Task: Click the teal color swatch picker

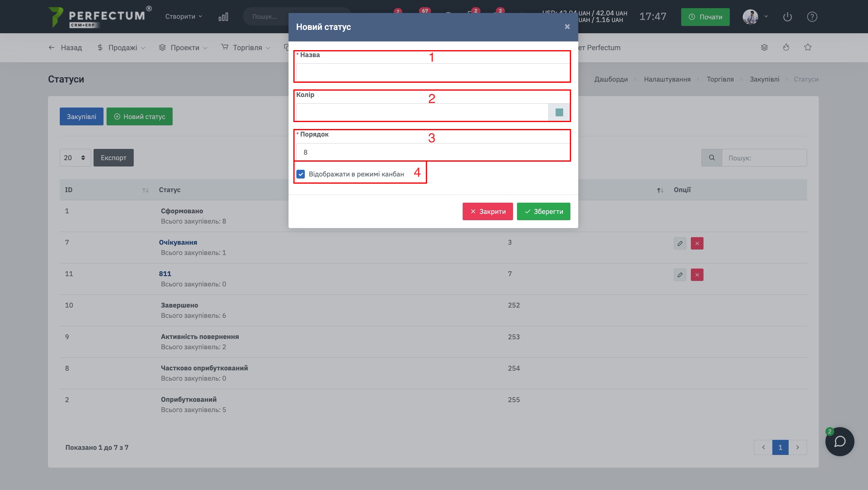Action: (x=559, y=112)
